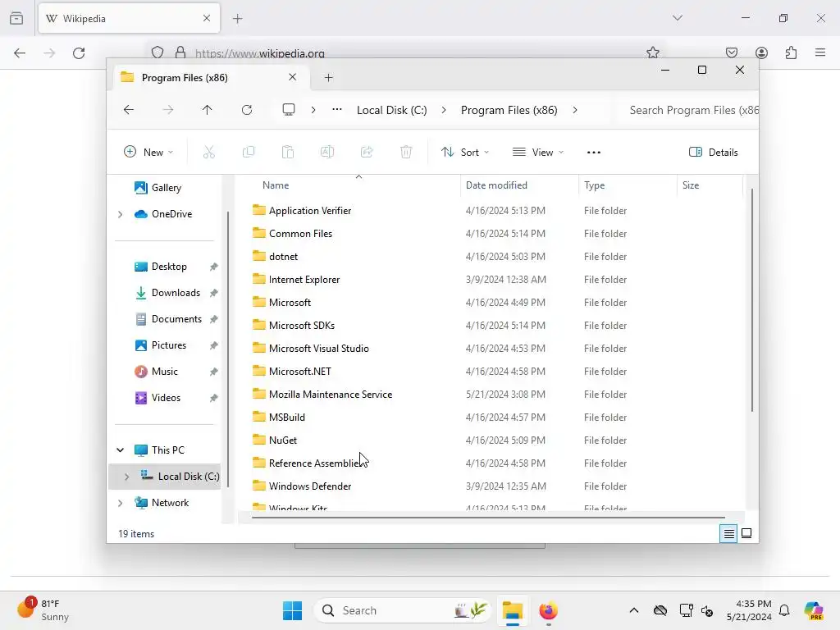Image resolution: width=840 pixels, height=630 pixels.
Task: Open the Sort dropdown menu
Action: (x=465, y=152)
